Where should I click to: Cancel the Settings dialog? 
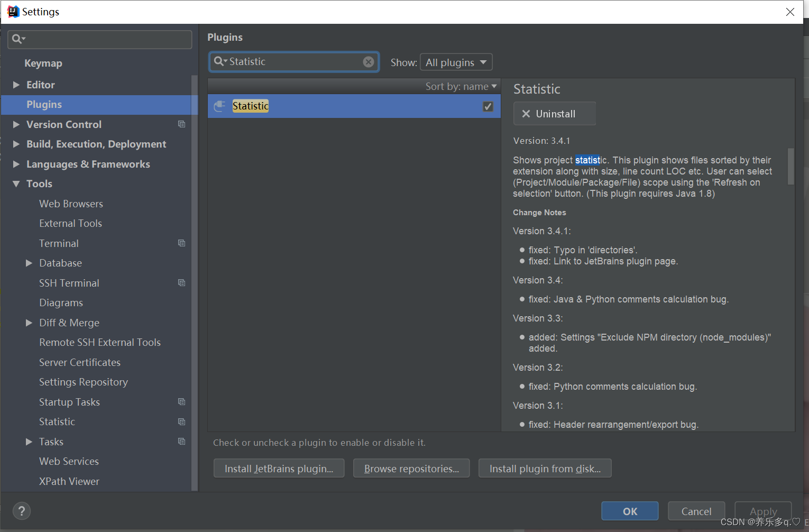point(696,511)
